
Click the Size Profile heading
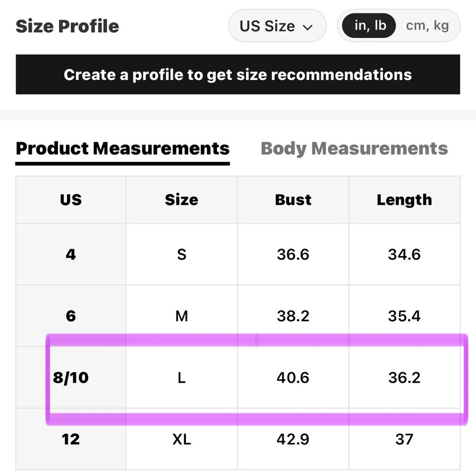tap(67, 26)
